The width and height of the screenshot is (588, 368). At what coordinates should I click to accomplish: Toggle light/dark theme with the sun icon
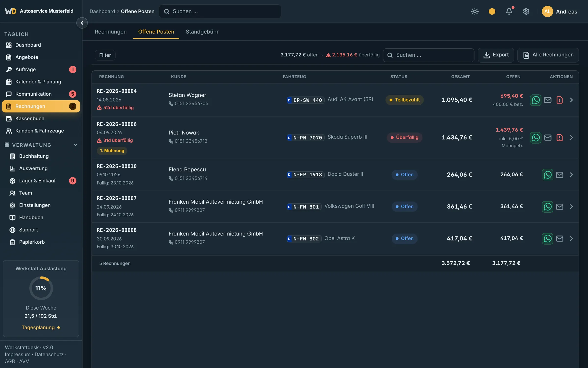[x=475, y=11]
